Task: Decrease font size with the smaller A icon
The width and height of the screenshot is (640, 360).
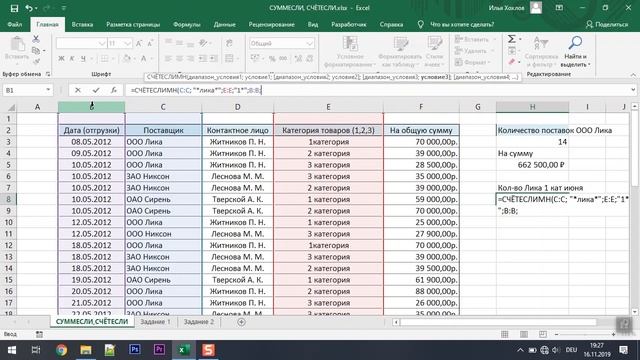Action: pos(150,43)
